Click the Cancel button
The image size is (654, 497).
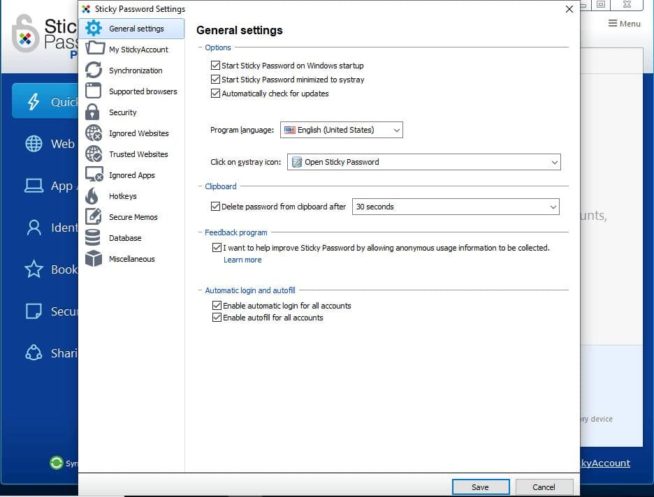click(x=543, y=487)
